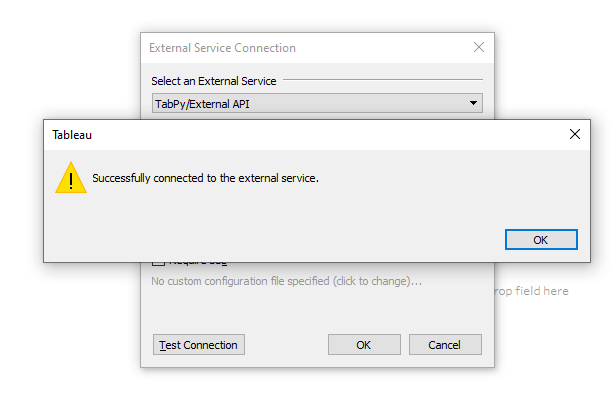Click the "Select an External Service" label

click(x=213, y=81)
